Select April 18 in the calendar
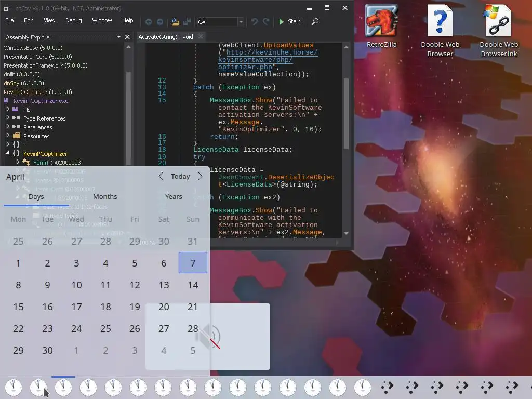532x399 pixels. click(x=105, y=307)
